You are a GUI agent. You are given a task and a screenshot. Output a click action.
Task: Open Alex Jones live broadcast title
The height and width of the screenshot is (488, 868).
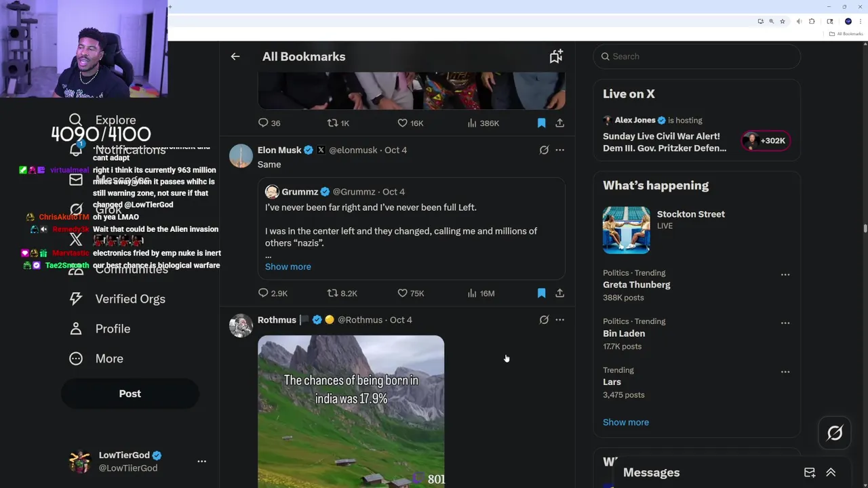[x=665, y=142]
